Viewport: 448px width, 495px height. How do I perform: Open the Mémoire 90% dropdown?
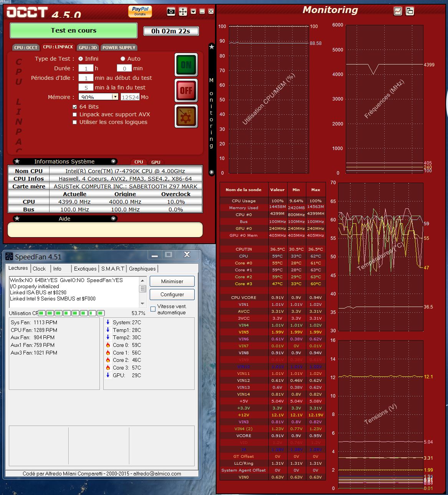[115, 97]
